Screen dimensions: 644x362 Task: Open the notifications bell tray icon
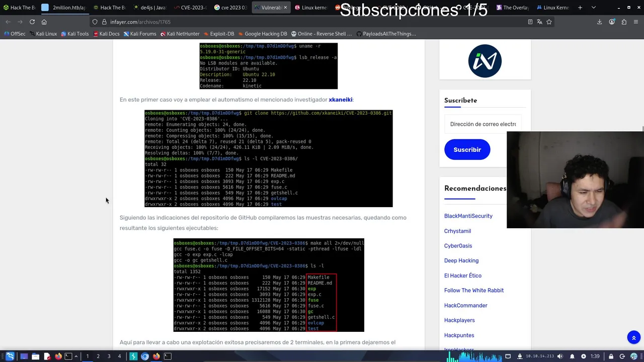point(572,356)
